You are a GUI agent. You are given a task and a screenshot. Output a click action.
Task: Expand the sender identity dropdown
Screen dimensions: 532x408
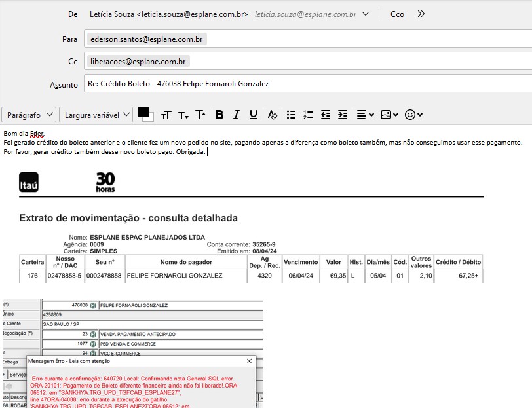[x=366, y=14]
